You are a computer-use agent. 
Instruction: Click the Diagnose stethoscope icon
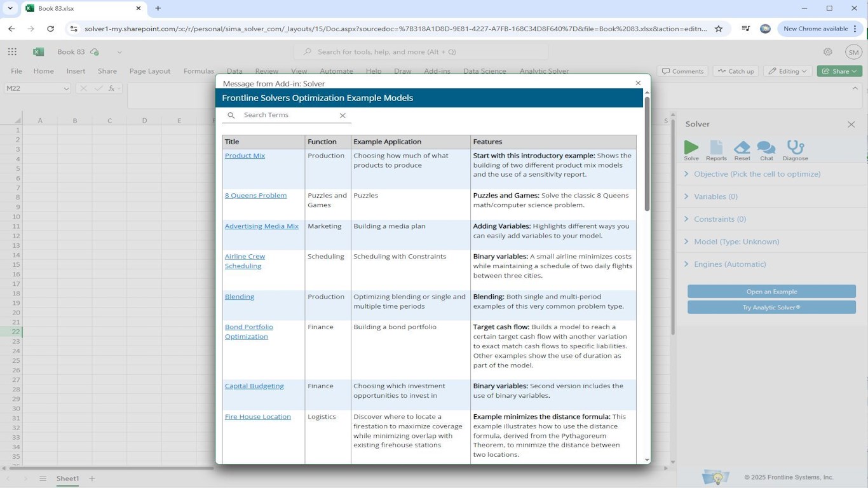[x=795, y=147]
